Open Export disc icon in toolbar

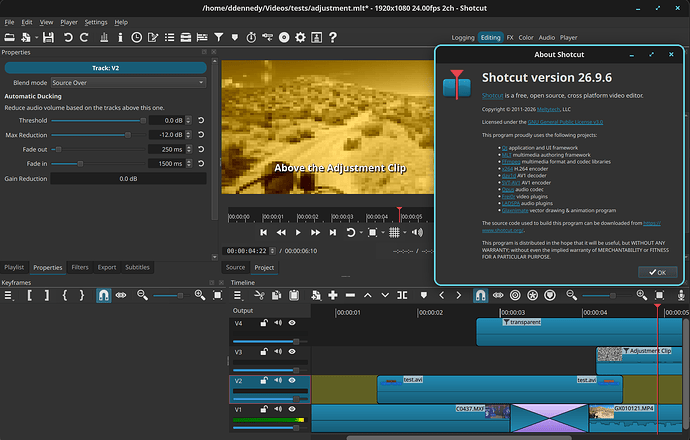tap(284, 37)
